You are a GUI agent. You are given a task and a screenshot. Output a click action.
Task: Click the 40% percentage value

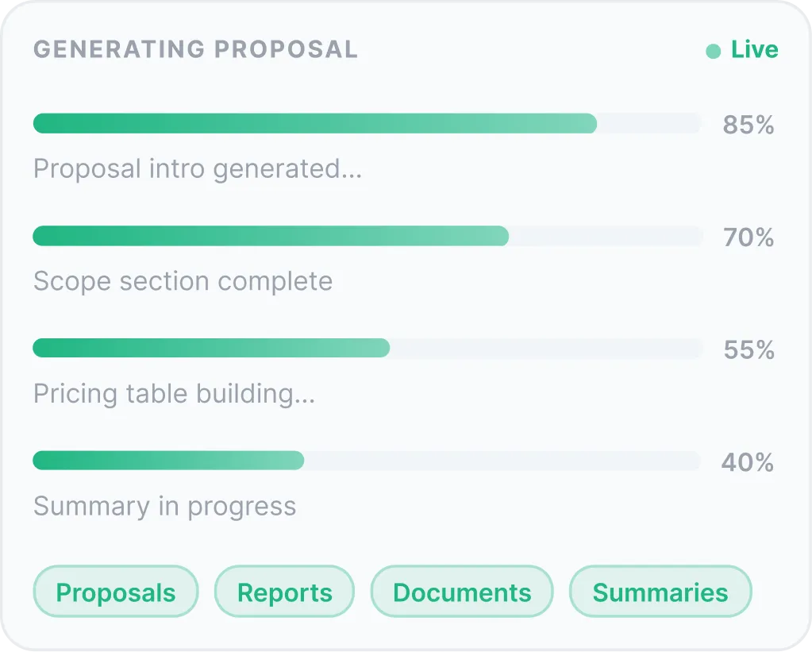coord(747,462)
